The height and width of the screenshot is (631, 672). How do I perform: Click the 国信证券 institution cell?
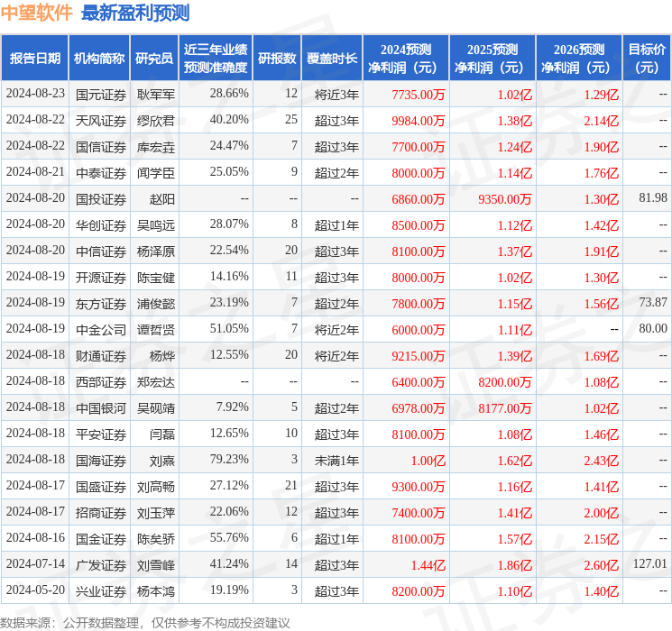click(x=101, y=147)
